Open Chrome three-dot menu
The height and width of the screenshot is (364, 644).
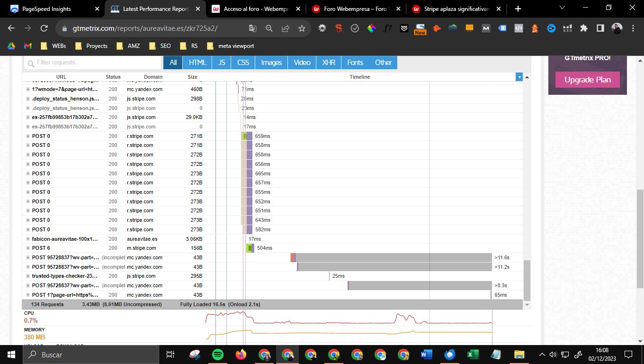633,28
